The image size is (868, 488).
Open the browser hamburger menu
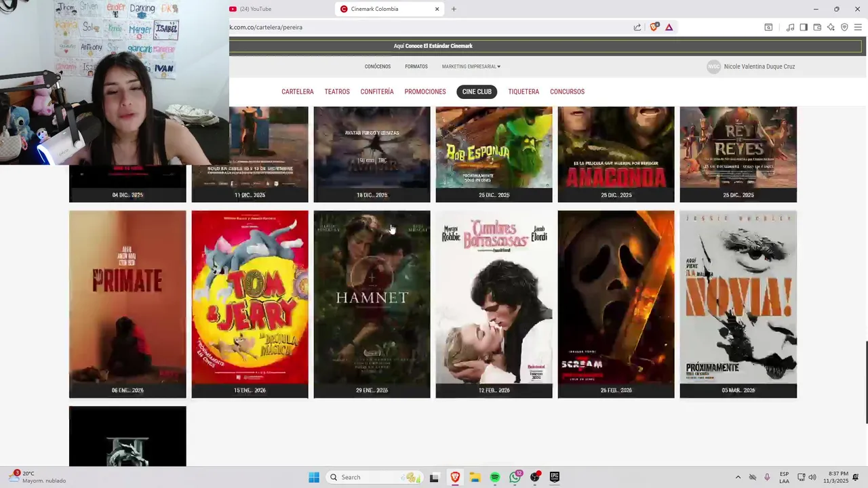[x=858, y=27]
